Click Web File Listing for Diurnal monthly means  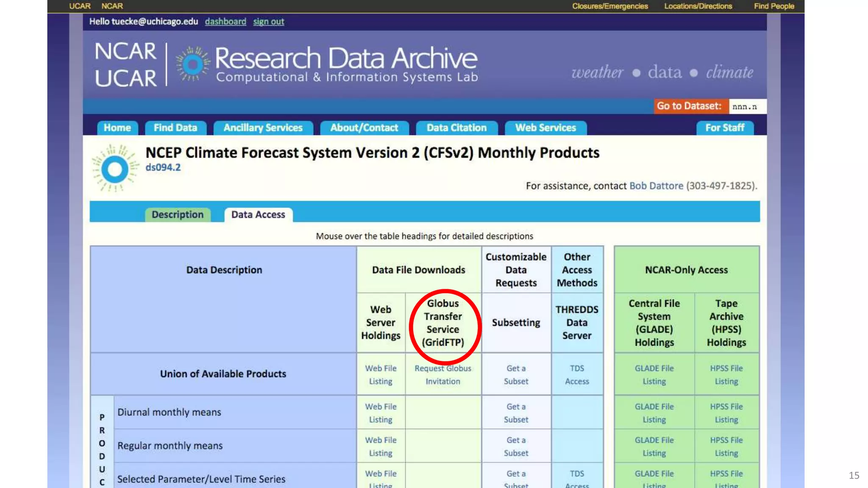click(x=381, y=413)
